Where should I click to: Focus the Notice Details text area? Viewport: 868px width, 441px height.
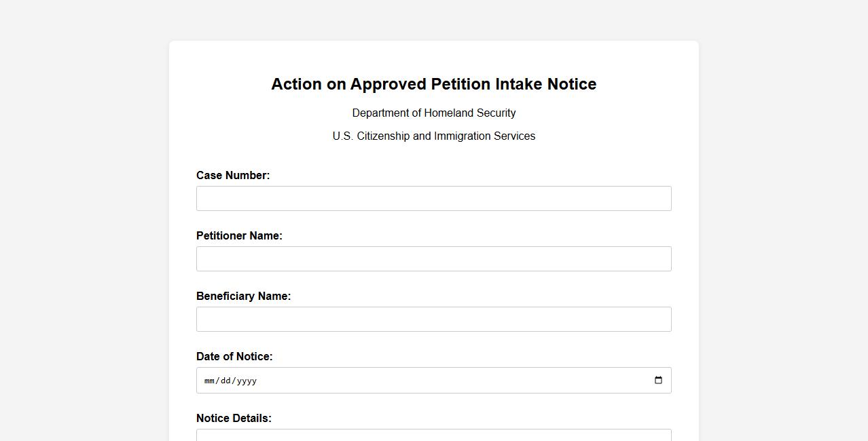coord(433,436)
